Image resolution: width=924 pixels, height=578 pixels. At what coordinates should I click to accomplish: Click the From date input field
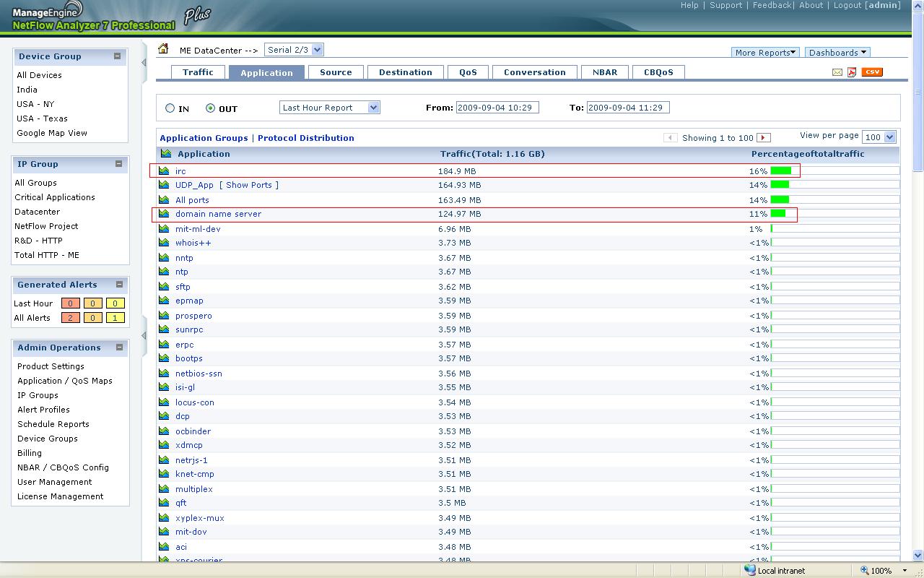click(x=497, y=108)
